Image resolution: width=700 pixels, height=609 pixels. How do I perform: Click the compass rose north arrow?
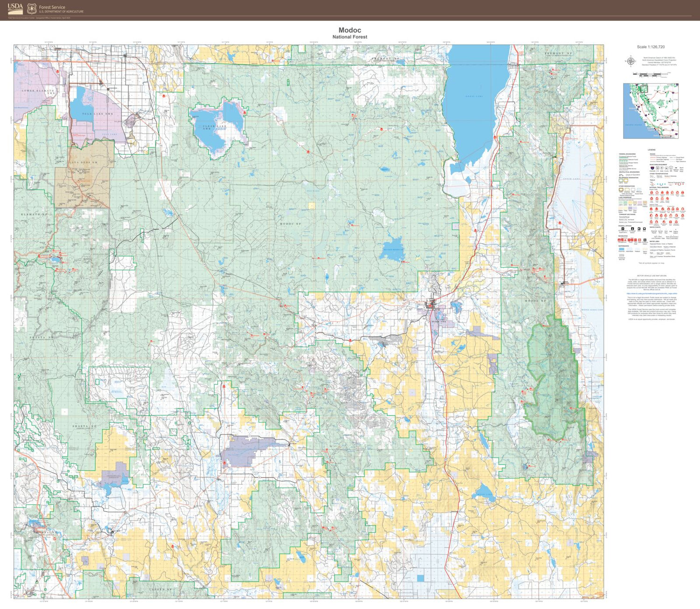point(631,61)
